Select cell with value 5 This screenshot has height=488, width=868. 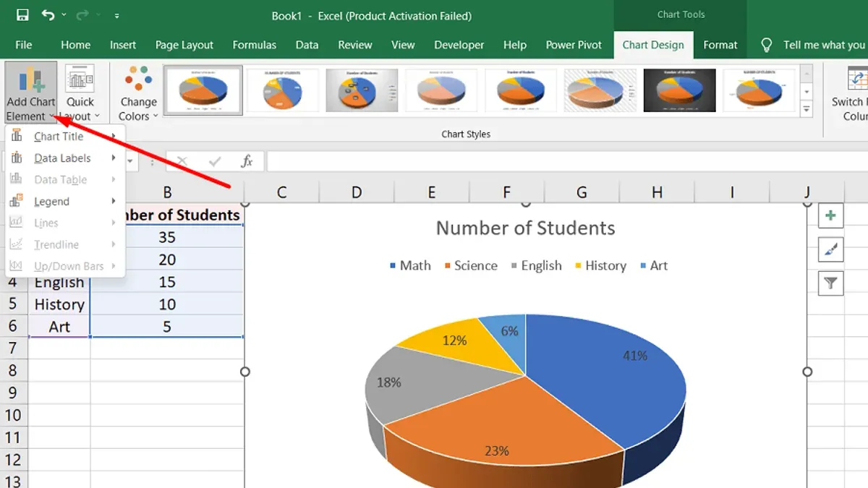click(x=167, y=327)
